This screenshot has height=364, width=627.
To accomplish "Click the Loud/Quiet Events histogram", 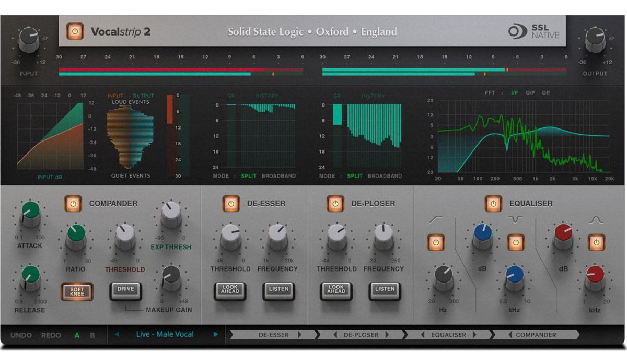I will tap(130, 138).
